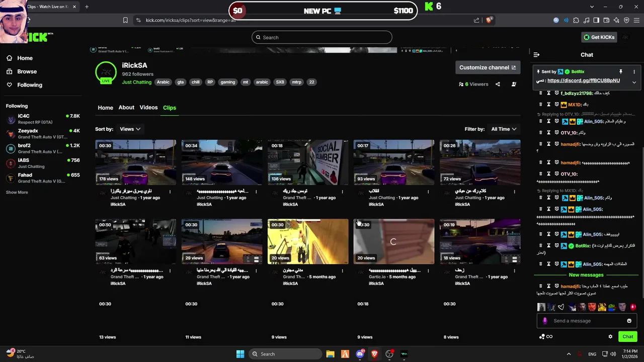The height and width of the screenshot is (362, 644).
Task: Open the browser extensions puzzle icon
Action: click(x=576, y=20)
